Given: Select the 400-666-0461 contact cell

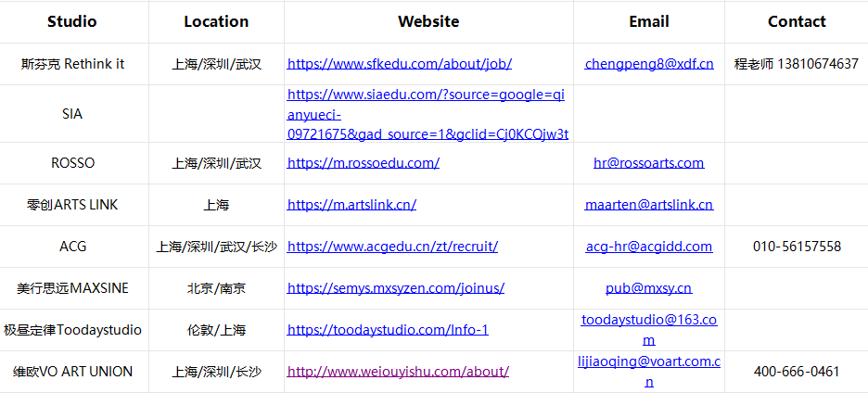Looking at the screenshot, I should 797,372.
